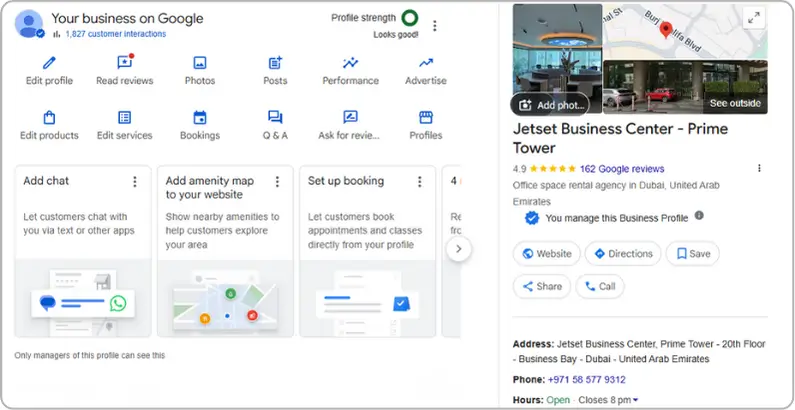The image size is (795, 410).
Task: Expand the business hours dropdown arrow
Action: coord(635,400)
